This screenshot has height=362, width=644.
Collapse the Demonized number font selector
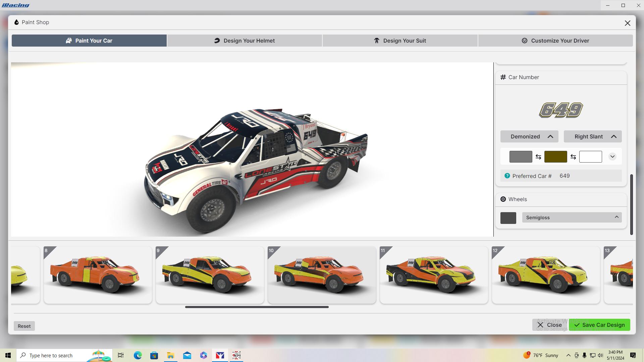551,136
